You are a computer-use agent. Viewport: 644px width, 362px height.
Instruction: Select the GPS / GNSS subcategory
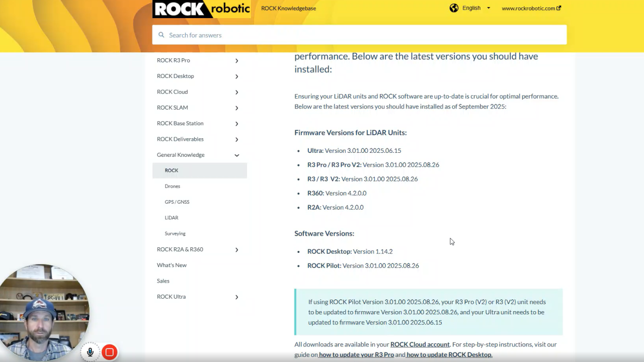[177, 202]
